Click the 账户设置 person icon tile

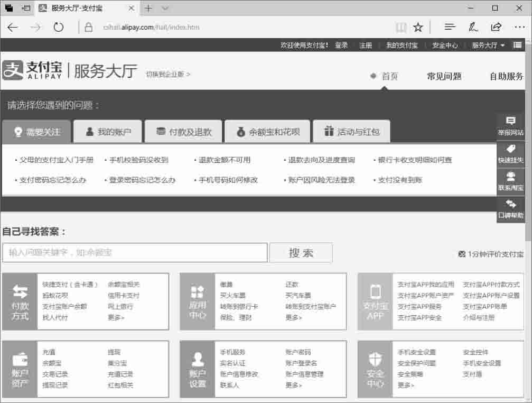(x=198, y=369)
